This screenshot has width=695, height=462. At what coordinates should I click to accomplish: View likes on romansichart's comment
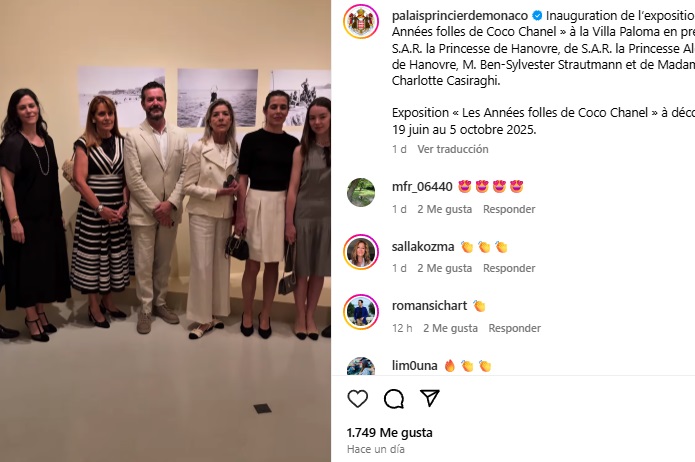tap(450, 328)
